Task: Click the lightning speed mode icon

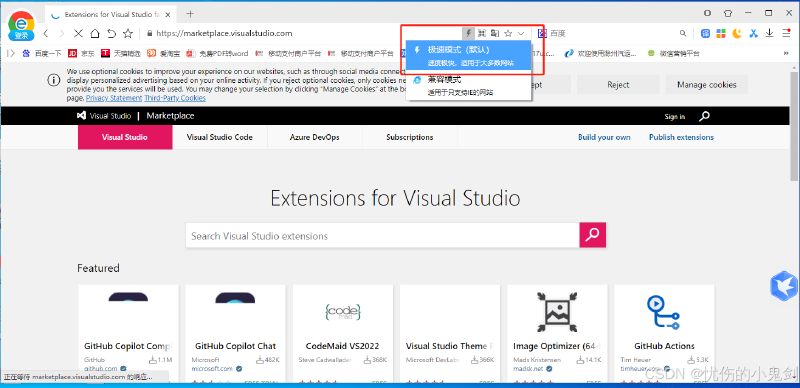Action: click(x=468, y=33)
